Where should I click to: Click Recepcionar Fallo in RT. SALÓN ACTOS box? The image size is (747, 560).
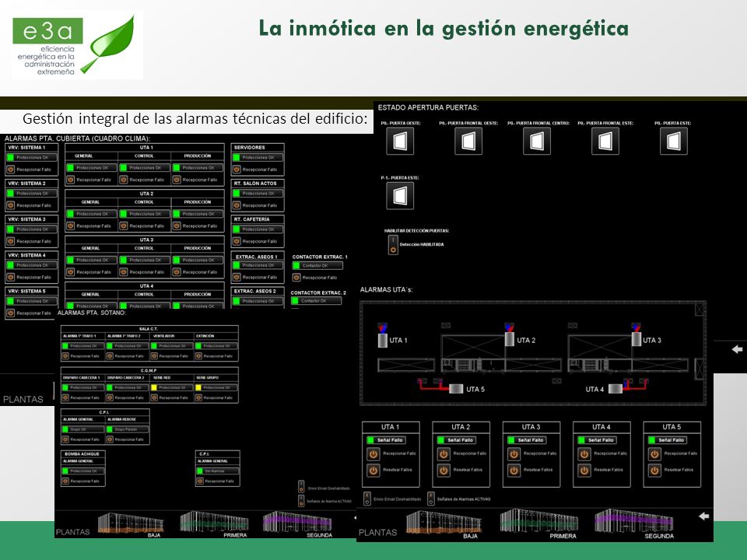(x=237, y=205)
